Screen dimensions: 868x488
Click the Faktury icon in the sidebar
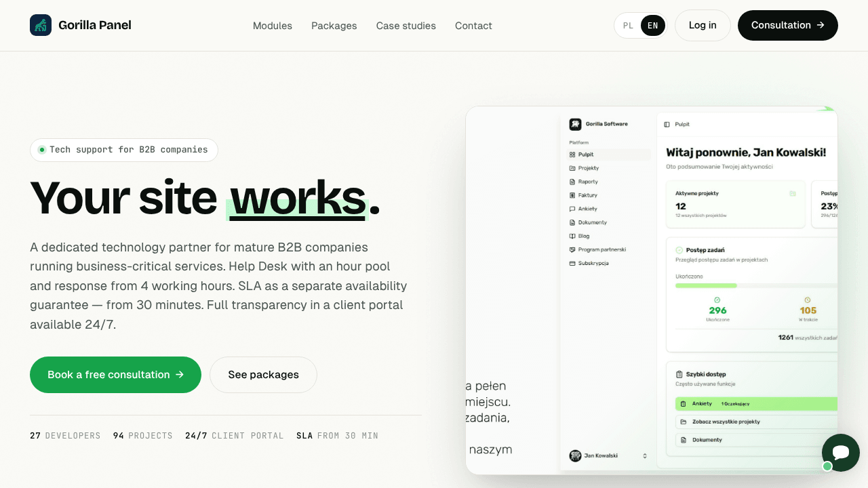pyautogui.click(x=572, y=195)
